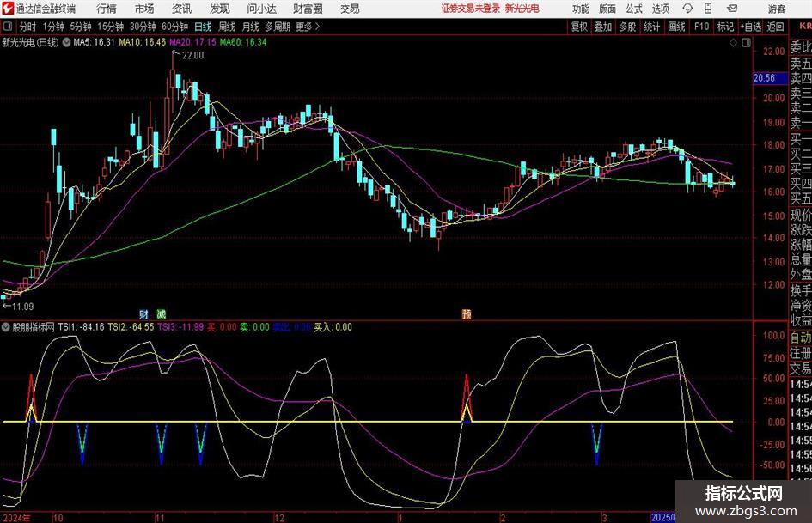
Task: Click the 标记 mark button
Action: click(725, 27)
